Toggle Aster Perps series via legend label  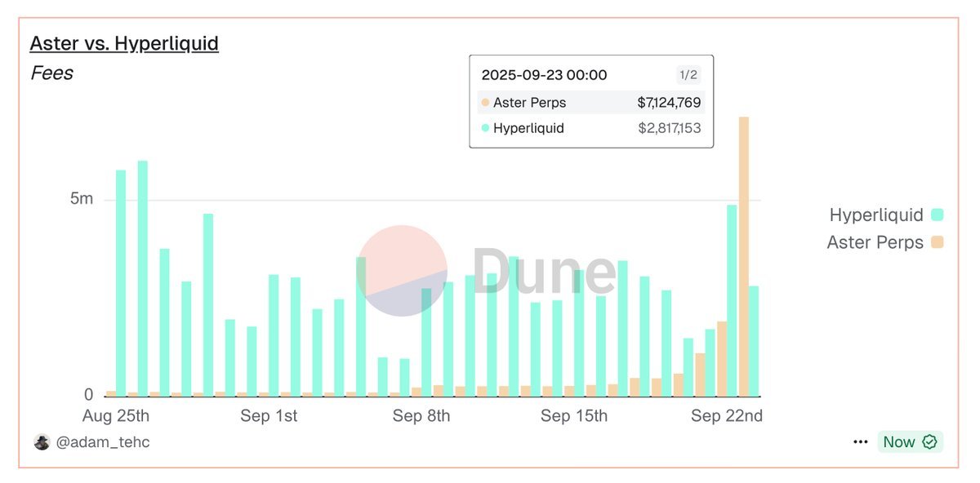(875, 242)
